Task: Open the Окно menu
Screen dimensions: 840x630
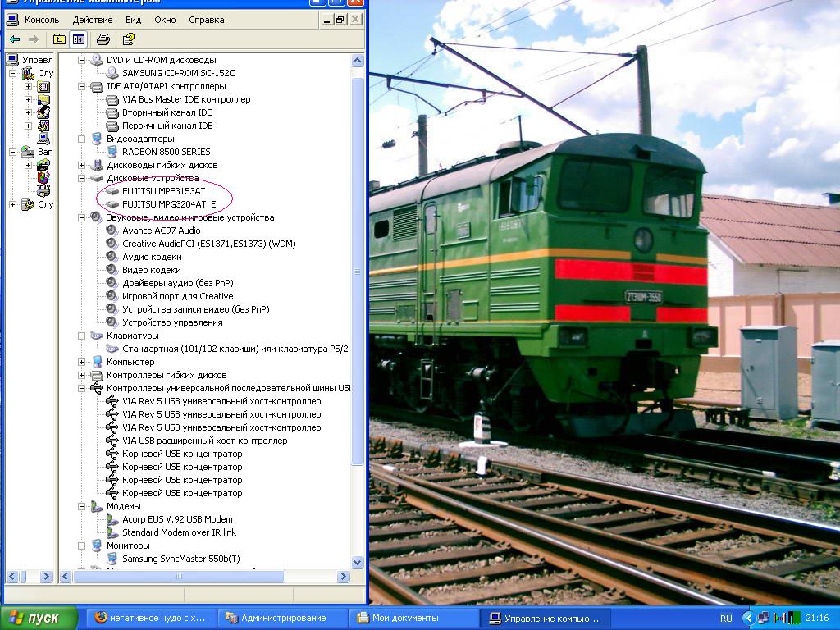Action: click(x=165, y=20)
